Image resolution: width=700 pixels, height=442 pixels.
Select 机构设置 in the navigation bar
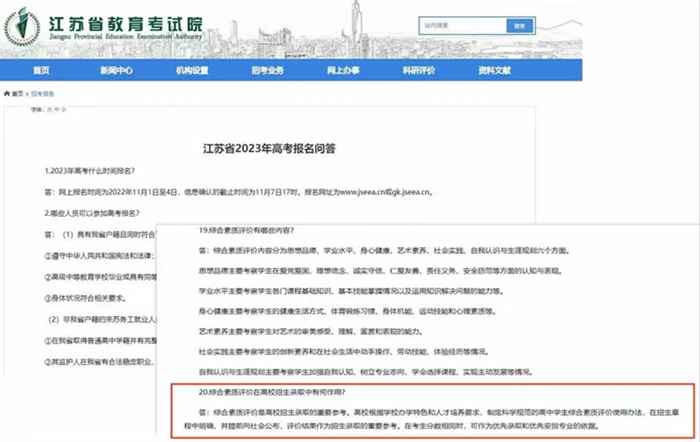[192, 71]
